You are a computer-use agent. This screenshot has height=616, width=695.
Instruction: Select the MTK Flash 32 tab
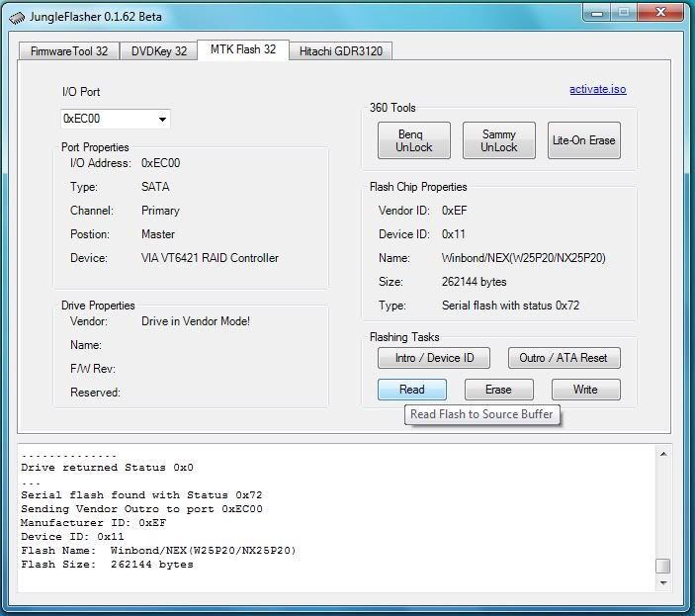243,49
